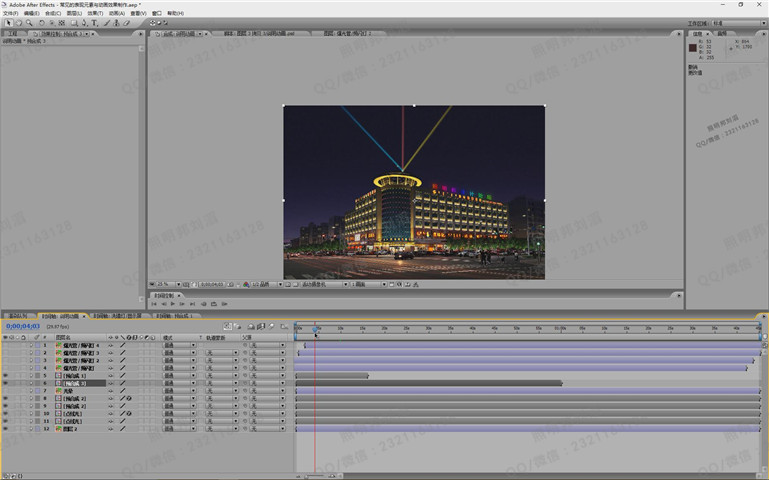769x480 pixels.
Task: Click the flowchart icon at viewer bottom right
Action: (x=415, y=284)
